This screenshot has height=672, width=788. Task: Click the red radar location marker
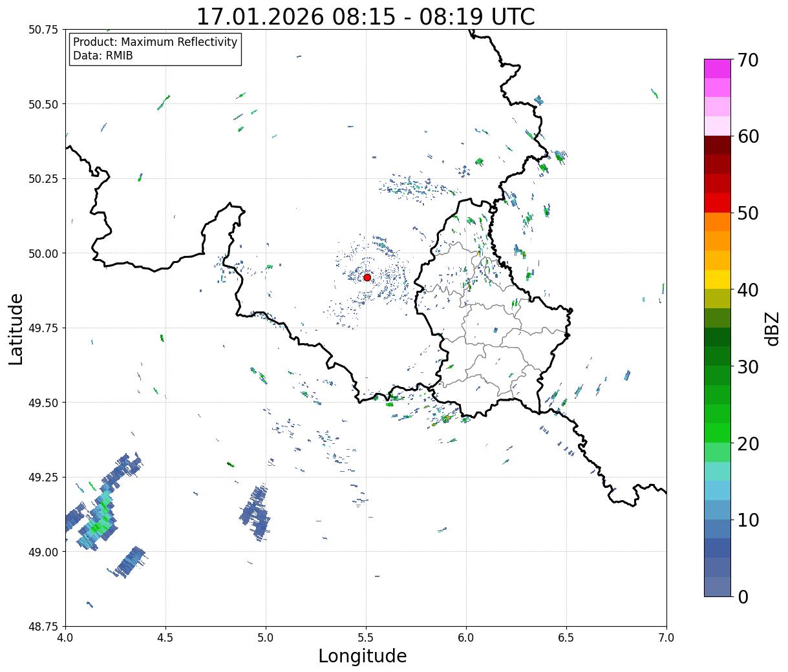(x=367, y=277)
